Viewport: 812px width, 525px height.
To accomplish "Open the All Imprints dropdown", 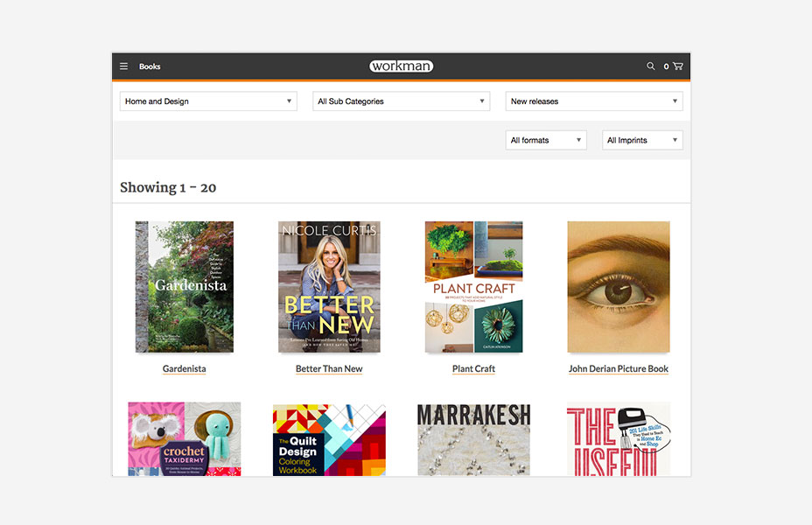I will coord(642,140).
